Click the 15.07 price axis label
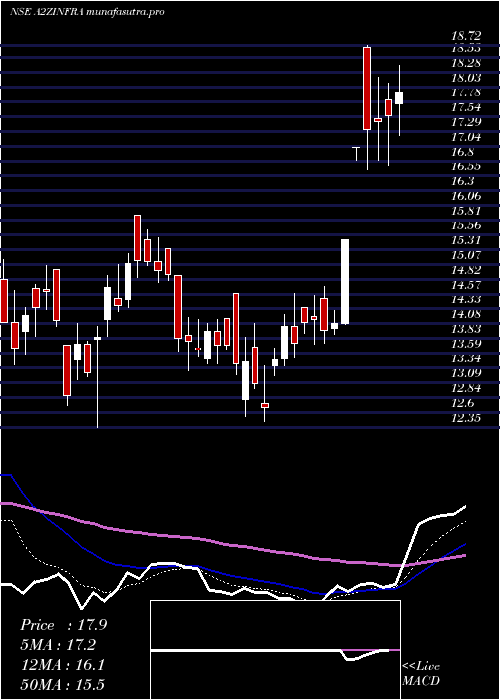Image resolution: width=500 pixels, height=700 pixels. pyautogui.click(x=466, y=255)
